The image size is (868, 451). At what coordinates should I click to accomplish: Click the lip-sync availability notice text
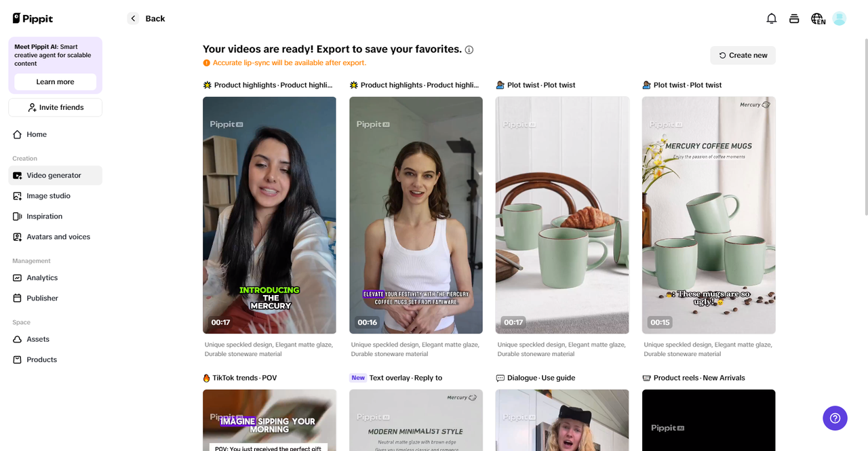[290, 63]
